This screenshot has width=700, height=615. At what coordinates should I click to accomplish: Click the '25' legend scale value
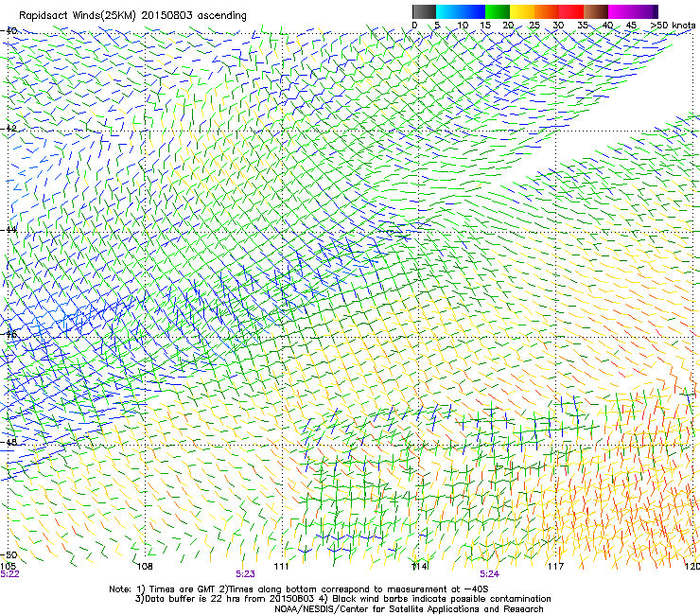pyautogui.click(x=534, y=25)
